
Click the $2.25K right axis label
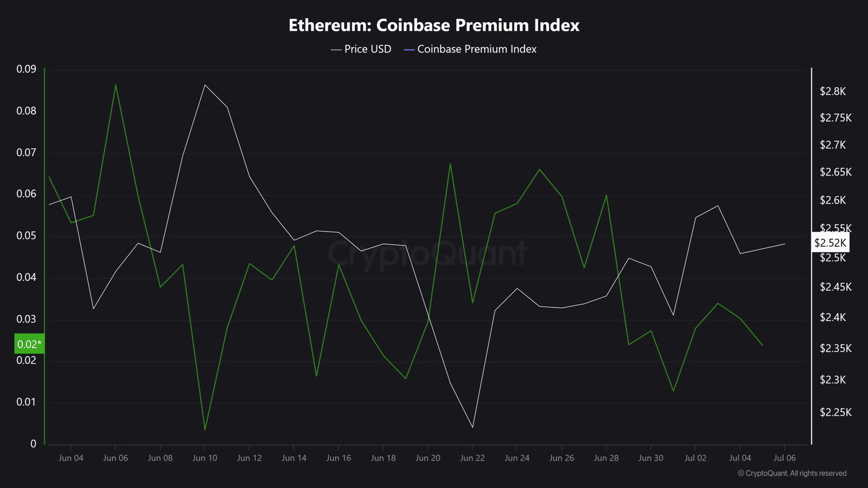point(836,412)
